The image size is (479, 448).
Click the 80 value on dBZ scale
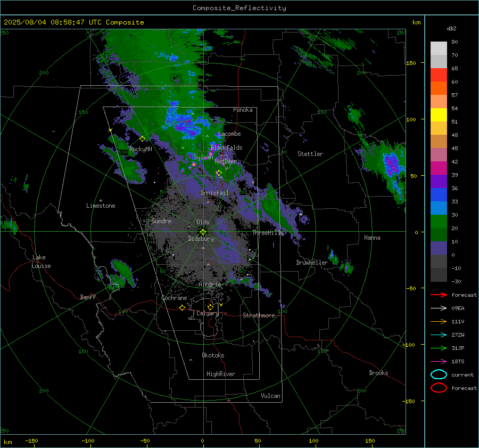pos(455,42)
